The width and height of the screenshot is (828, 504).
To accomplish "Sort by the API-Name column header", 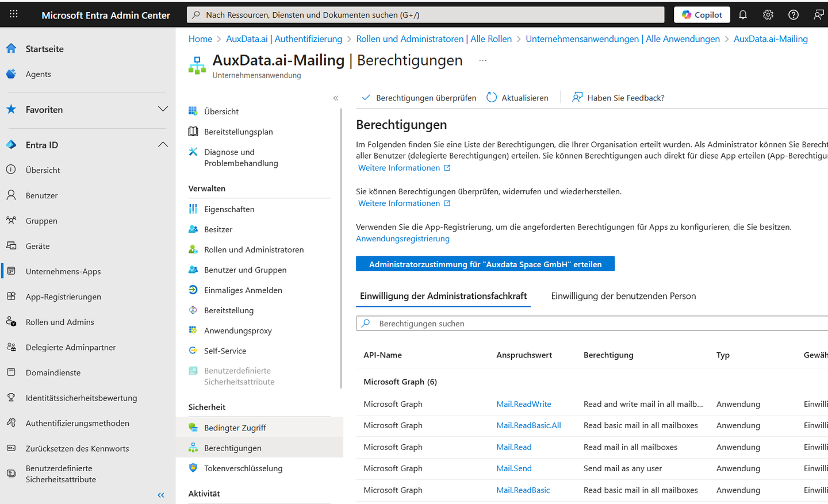I will pos(382,355).
